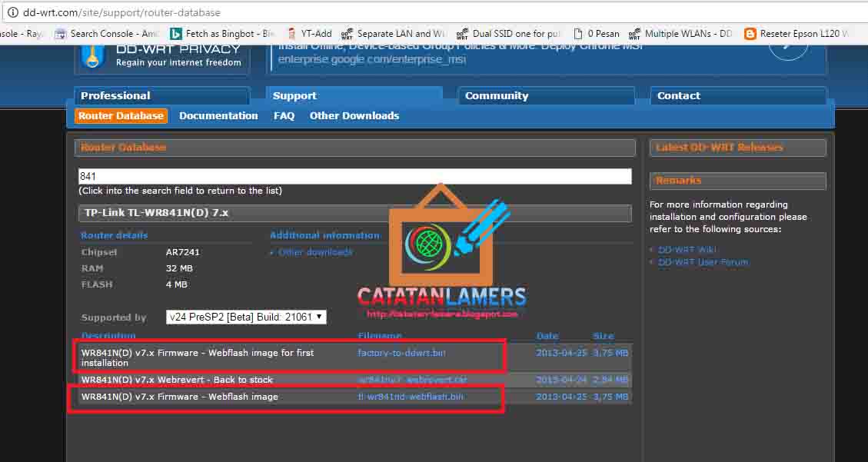Open the Supported by build dropdown

pyautogui.click(x=246, y=317)
